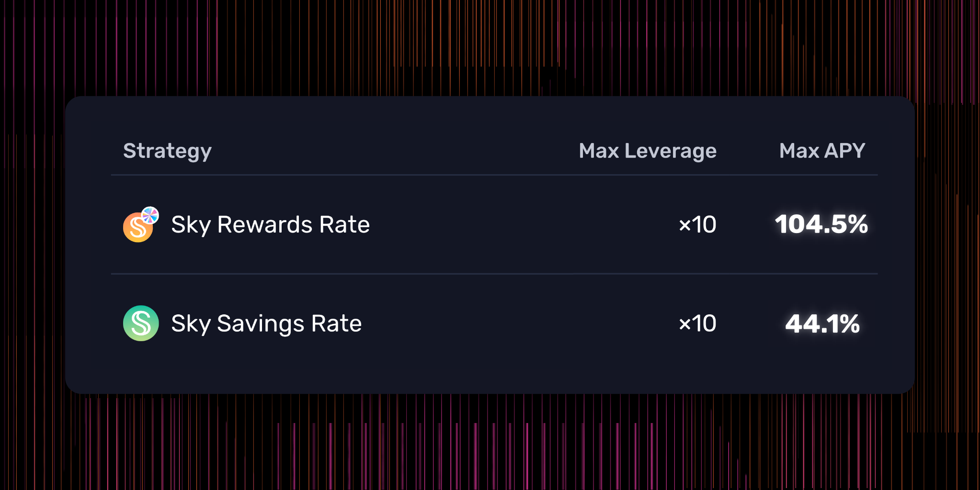Click the Max Leverage column header
The height and width of the screenshot is (490, 980).
coord(647,150)
